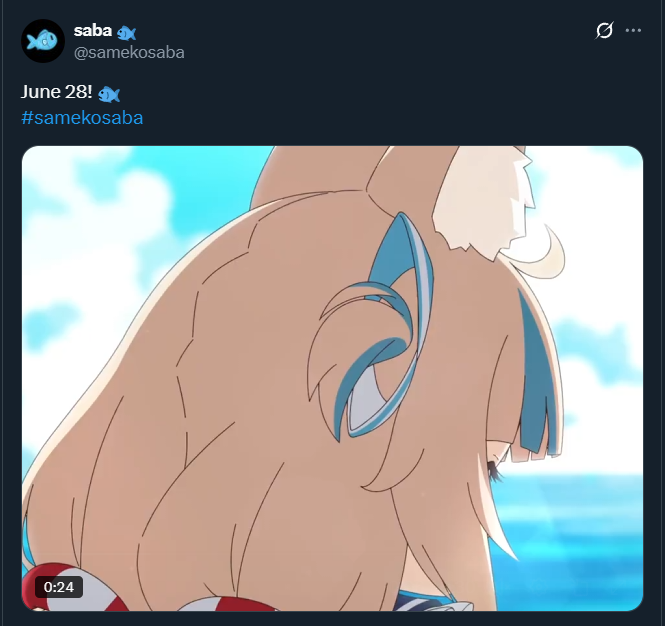This screenshot has height=626, width=665.
Task: Click the Grok explain post icon
Action: click(x=604, y=31)
